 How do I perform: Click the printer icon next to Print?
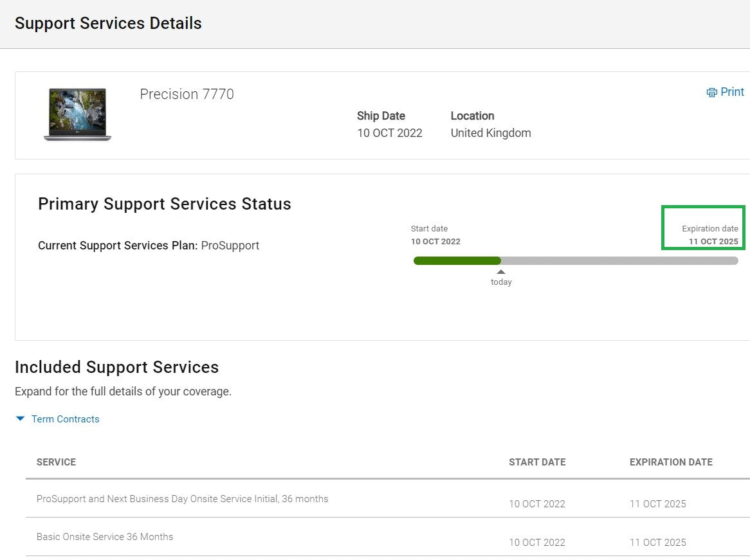[712, 93]
